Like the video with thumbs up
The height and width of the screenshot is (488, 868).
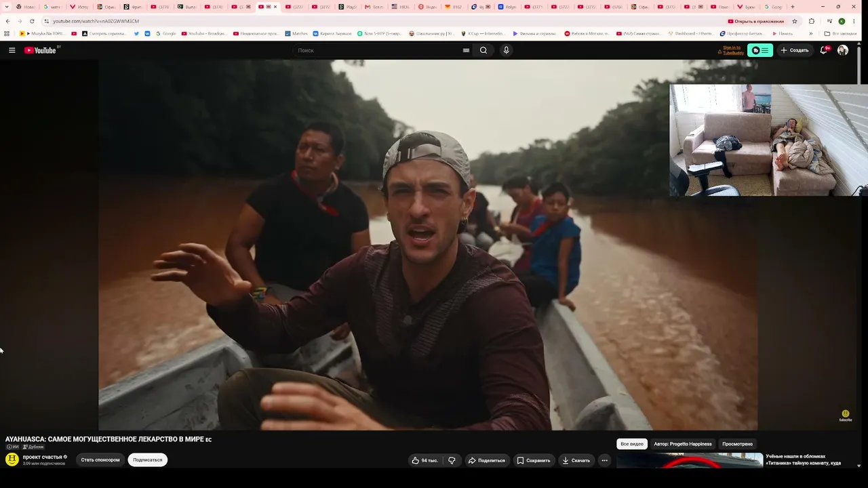pos(425,460)
